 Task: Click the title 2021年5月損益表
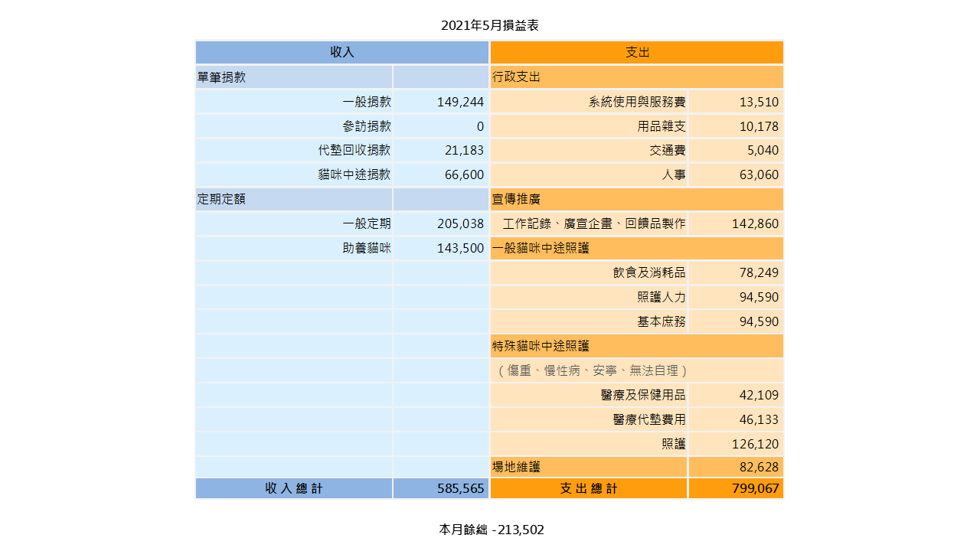pyautogui.click(x=490, y=25)
